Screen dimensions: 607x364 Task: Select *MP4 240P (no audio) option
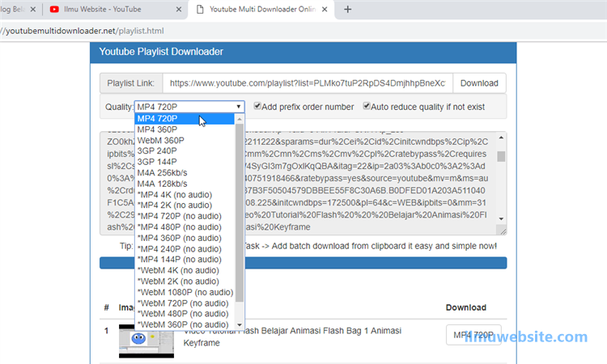pos(185,249)
